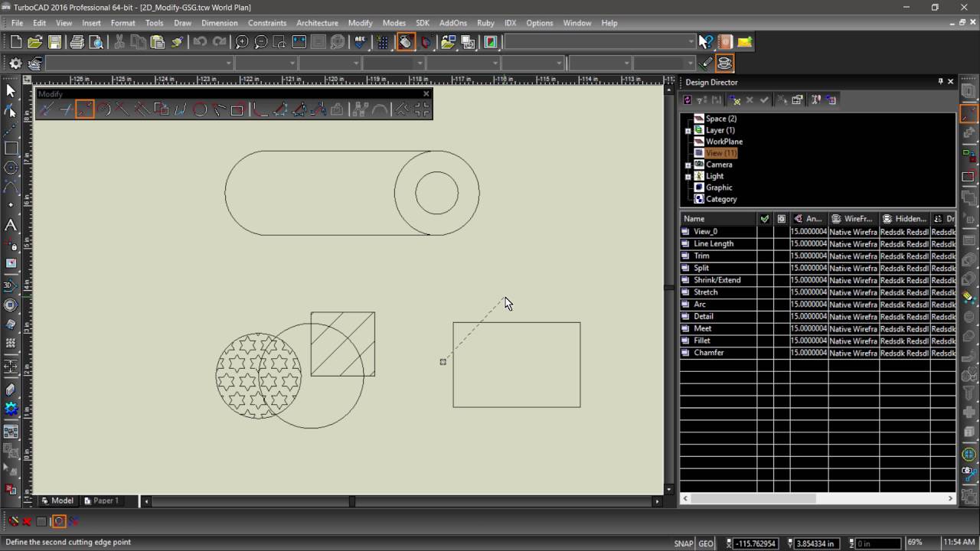This screenshot has height=551, width=980.
Task: Click the New document icon
Action: 16,42
